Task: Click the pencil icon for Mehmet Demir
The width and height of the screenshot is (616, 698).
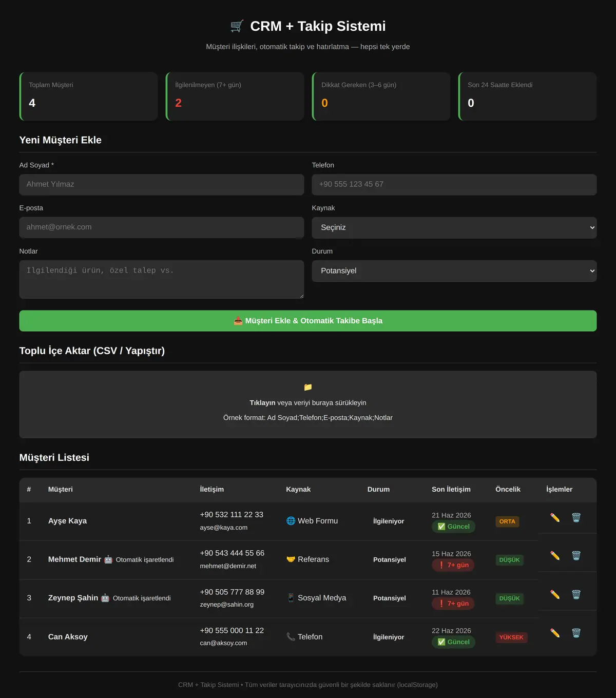Action: pos(555,555)
